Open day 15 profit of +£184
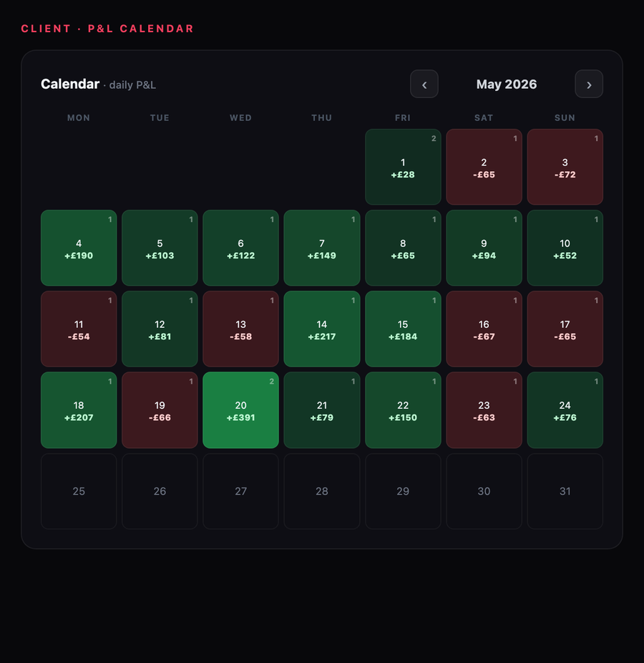The width and height of the screenshot is (644, 663). pyautogui.click(x=403, y=329)
